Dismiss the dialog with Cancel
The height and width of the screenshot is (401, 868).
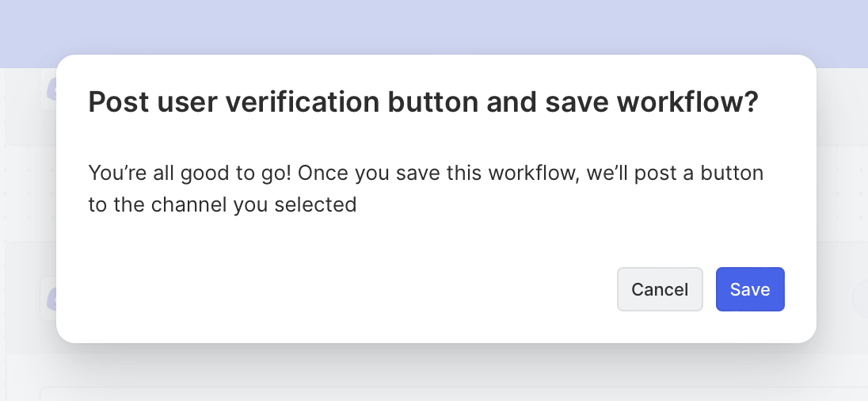659,289
